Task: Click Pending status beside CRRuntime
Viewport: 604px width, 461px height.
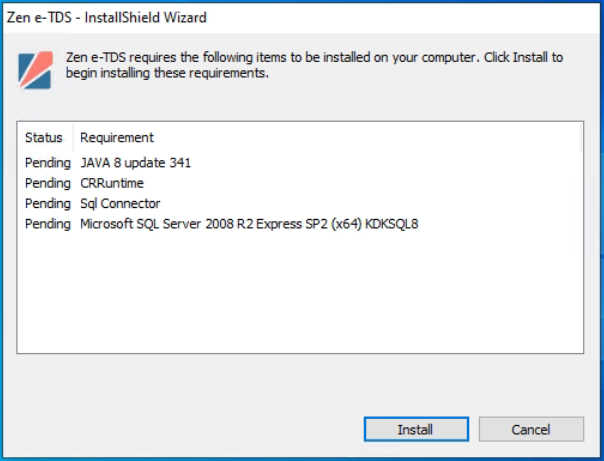Action: [48, 183]
